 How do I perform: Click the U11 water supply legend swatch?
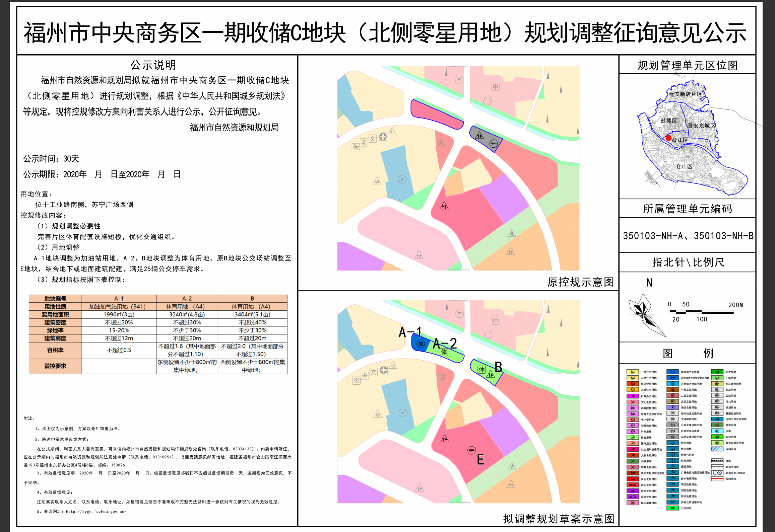pyautogui.click(x=672, y=443)
